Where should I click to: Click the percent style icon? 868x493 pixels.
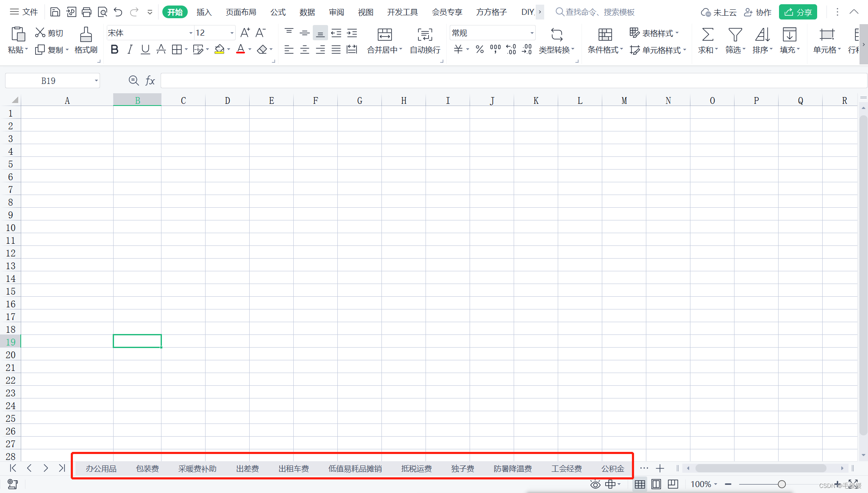click(480, 50)
